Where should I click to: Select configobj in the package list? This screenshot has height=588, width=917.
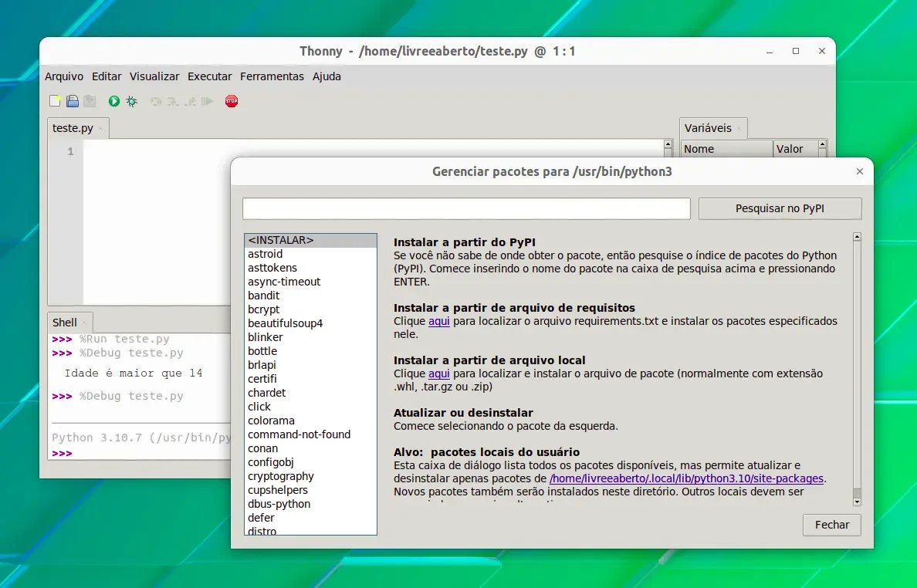point(310,462)
